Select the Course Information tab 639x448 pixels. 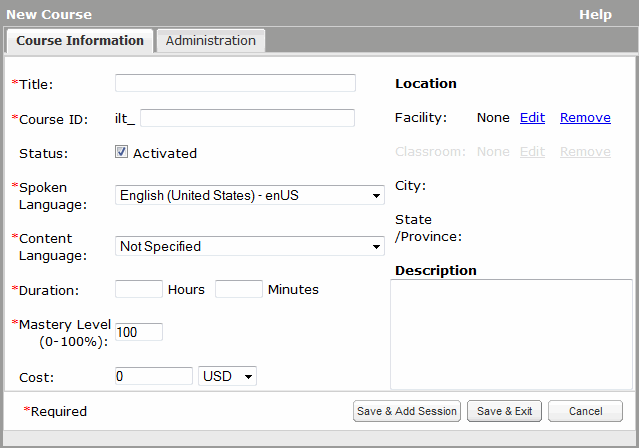[x=80, y=41]
